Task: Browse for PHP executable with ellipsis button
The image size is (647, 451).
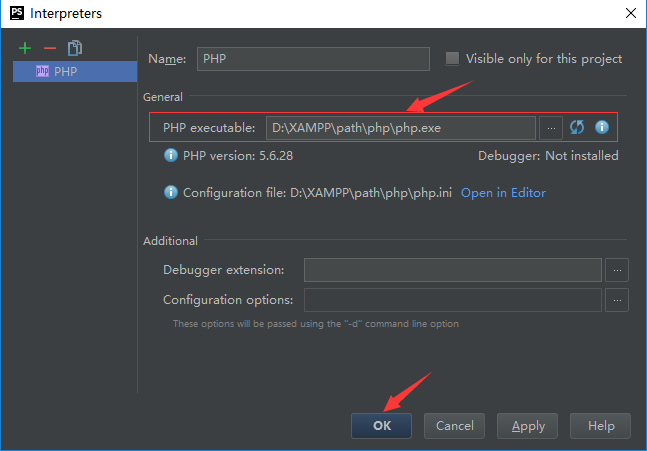Action: 551,128
